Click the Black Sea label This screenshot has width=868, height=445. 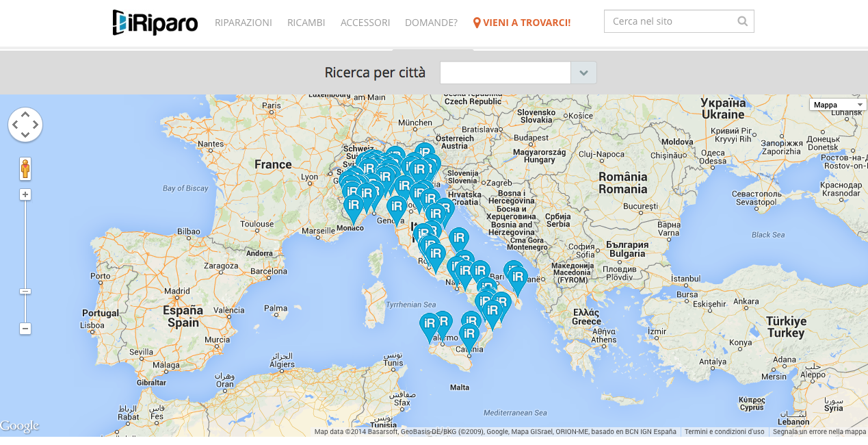pyautogui.click(x=768, y=235)
